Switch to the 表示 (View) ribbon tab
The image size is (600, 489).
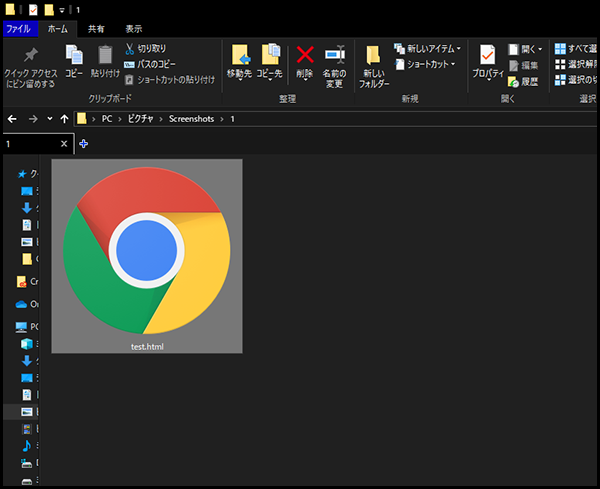134,29
